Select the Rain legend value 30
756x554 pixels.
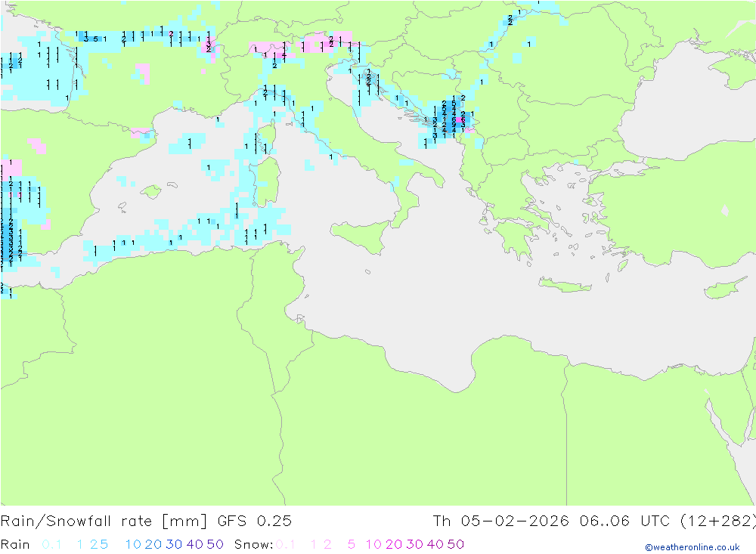point(174,544)
